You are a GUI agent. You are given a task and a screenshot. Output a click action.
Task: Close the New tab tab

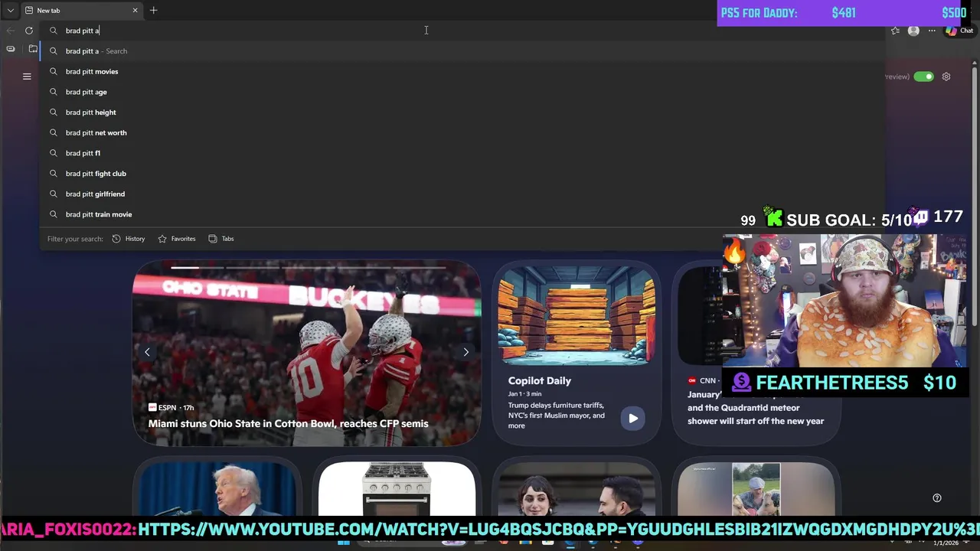coord(136,11)
